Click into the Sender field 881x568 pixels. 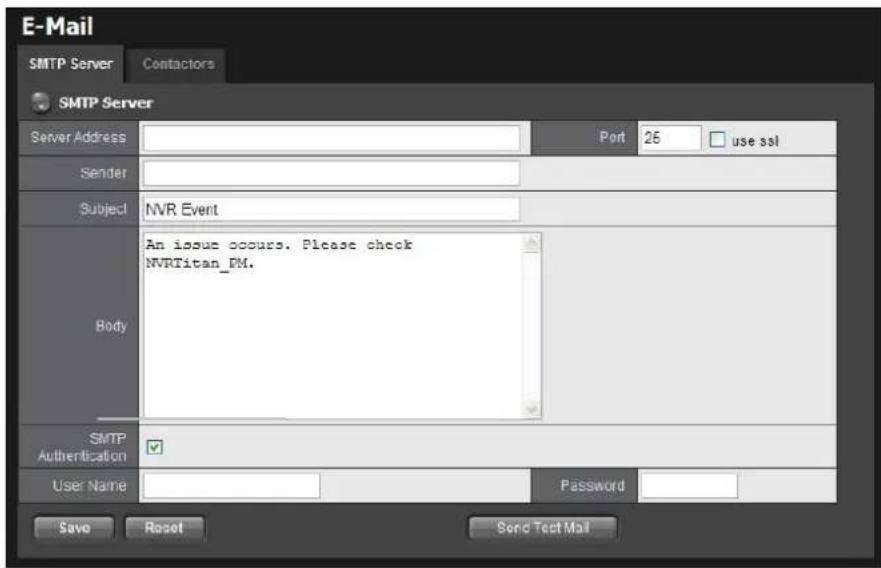pyautogui.click(x=331, y=174)
